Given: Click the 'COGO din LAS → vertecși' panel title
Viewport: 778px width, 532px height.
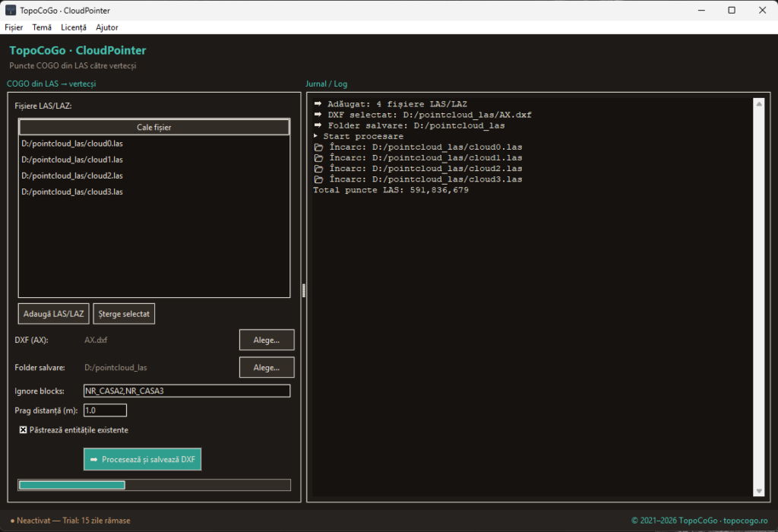Looking at the screenshot, I should pyautogui.click(x=51, y=84).
